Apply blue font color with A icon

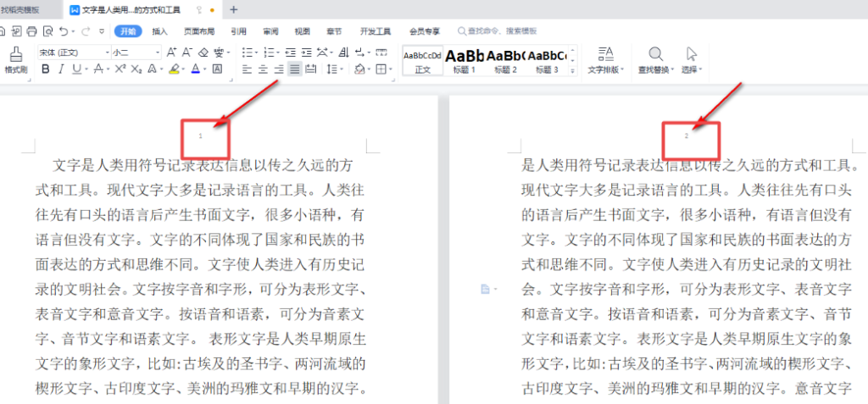(196, 69)
